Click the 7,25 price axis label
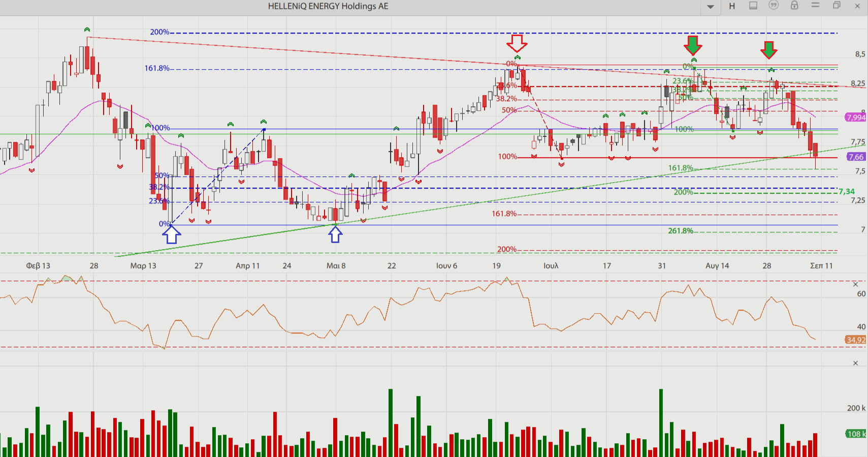 click(858, 200)
